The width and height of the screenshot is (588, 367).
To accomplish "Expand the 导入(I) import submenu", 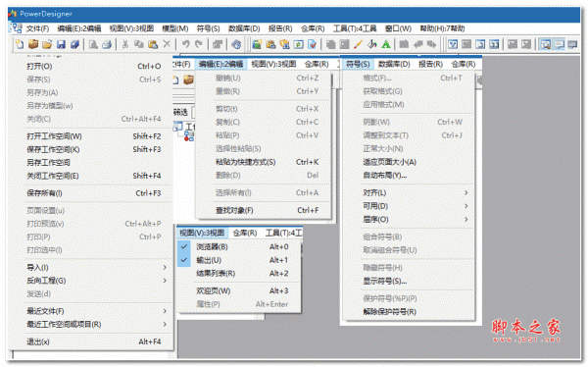I will (97, 268).
